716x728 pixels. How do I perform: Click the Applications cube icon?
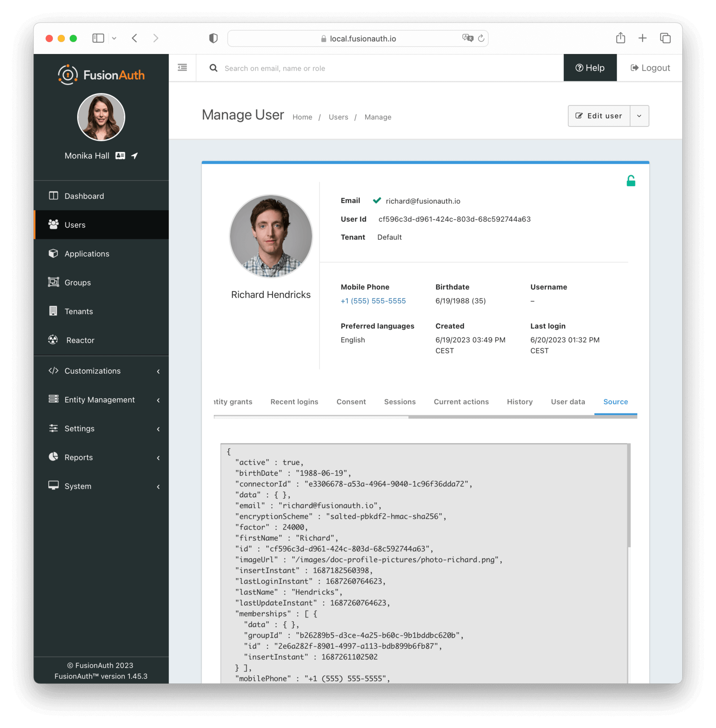click(53, 253)
